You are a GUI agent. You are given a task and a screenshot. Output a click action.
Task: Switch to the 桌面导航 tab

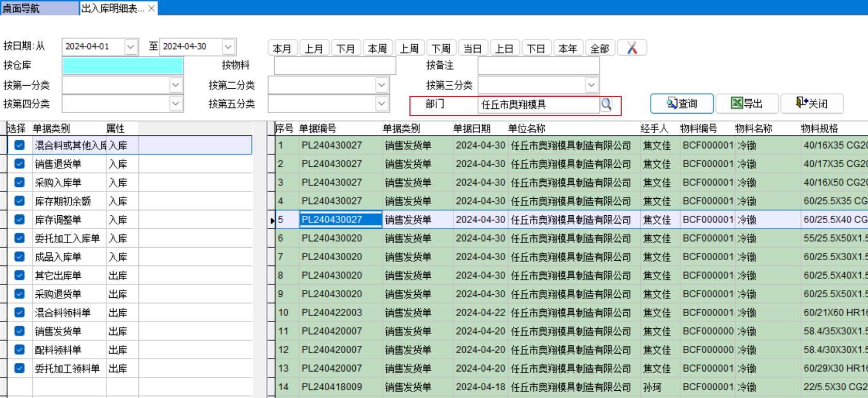[x=39, y=8]
